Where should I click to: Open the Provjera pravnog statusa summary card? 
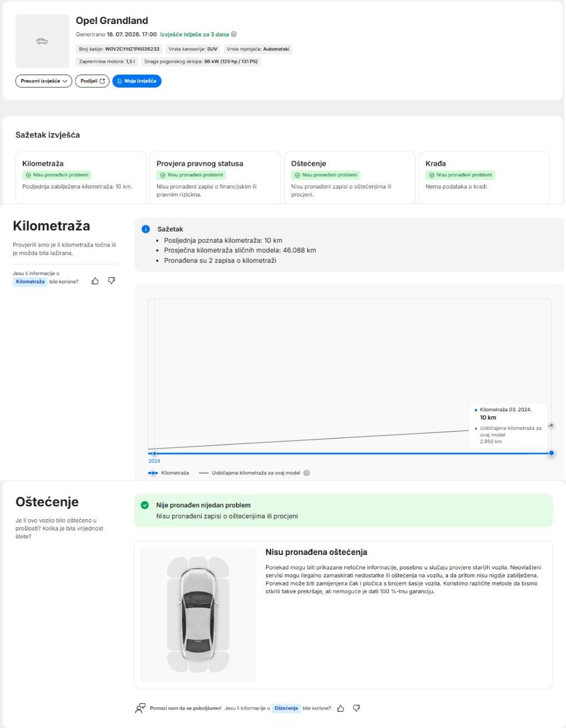coord(215,177)
